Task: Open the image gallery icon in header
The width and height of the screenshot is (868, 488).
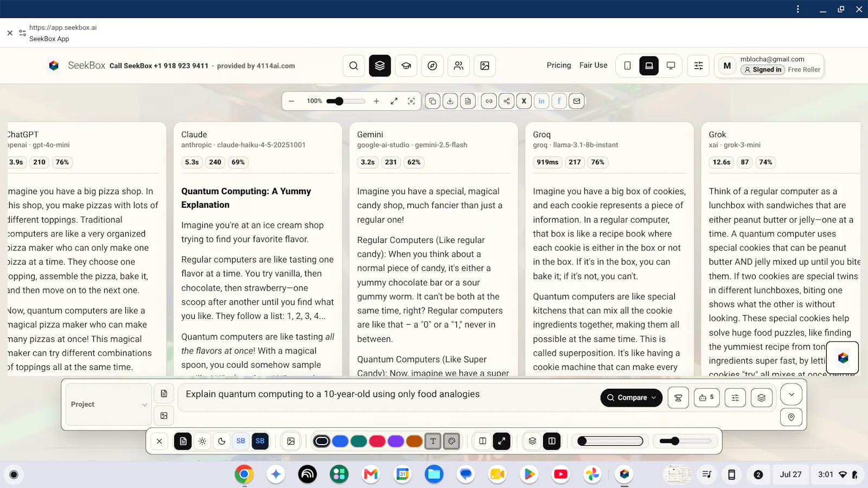Action: (485, 66)
